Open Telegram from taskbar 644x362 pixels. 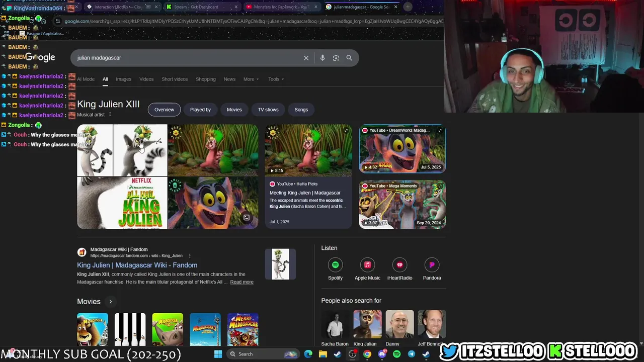(411, 354)
